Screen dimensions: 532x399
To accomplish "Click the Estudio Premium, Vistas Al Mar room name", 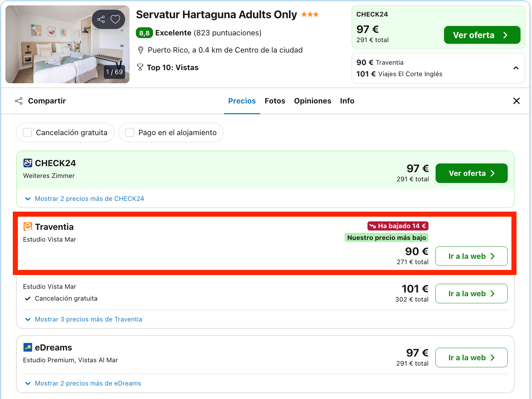I will [70, 360].
